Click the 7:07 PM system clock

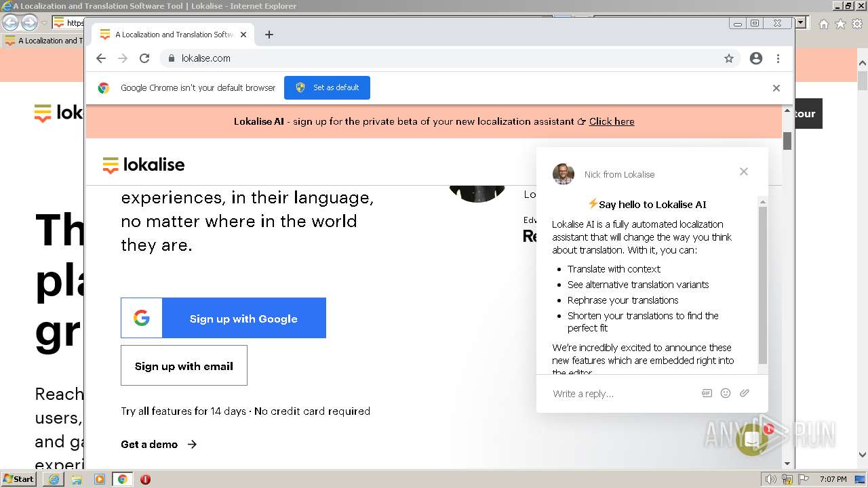[833, 479]
